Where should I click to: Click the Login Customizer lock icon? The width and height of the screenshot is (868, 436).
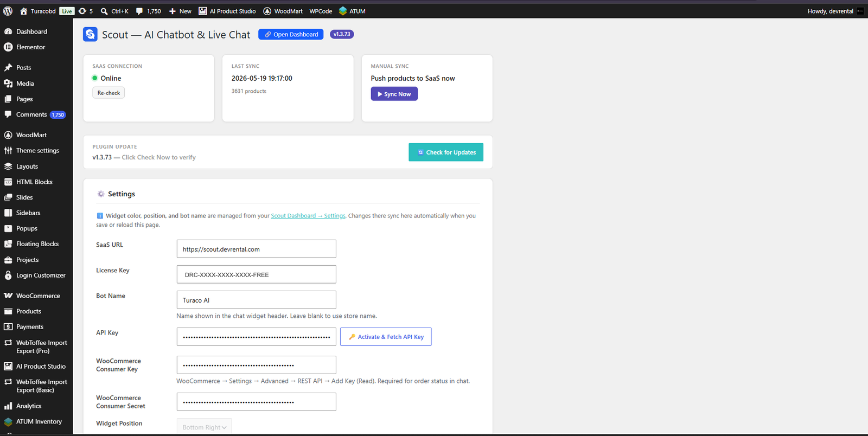pos(8,275)
